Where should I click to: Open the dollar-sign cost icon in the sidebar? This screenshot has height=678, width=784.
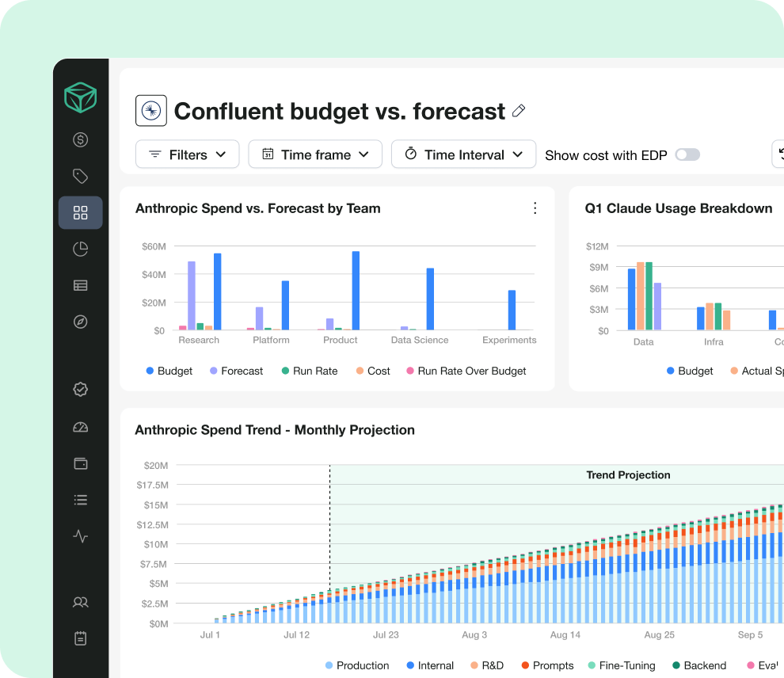pos(80,139)
